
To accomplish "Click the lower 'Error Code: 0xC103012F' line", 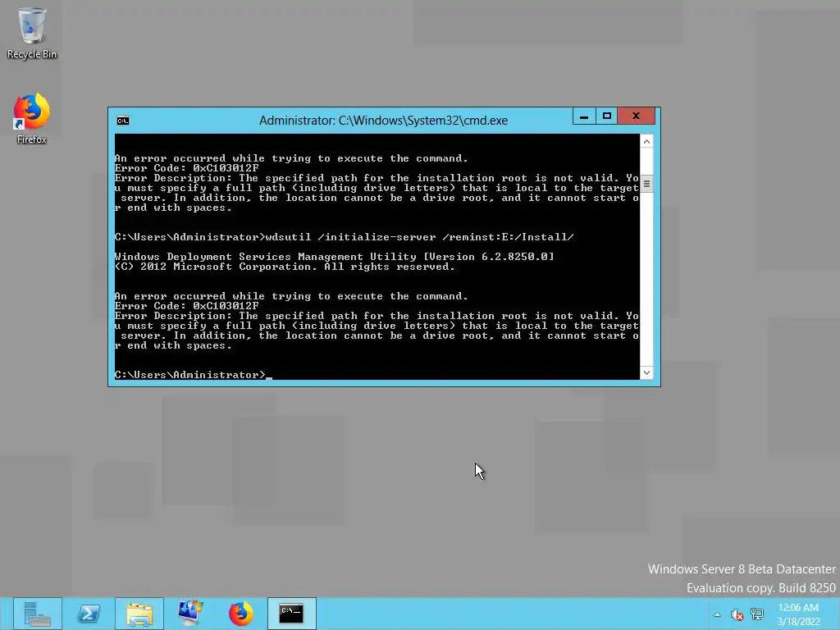I will coord(186,306).
